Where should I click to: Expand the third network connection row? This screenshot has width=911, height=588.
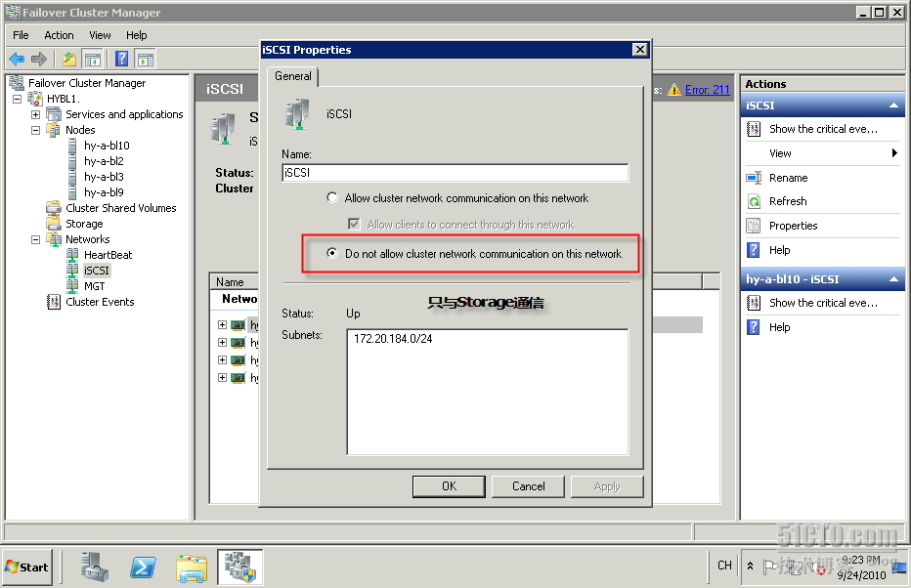pos(222,359)
